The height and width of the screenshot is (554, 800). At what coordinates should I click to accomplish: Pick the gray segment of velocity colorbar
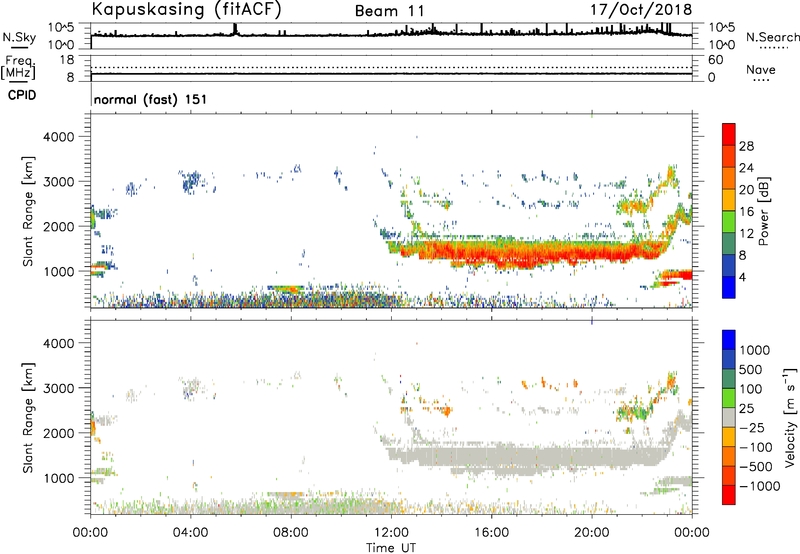click(729, 418)
